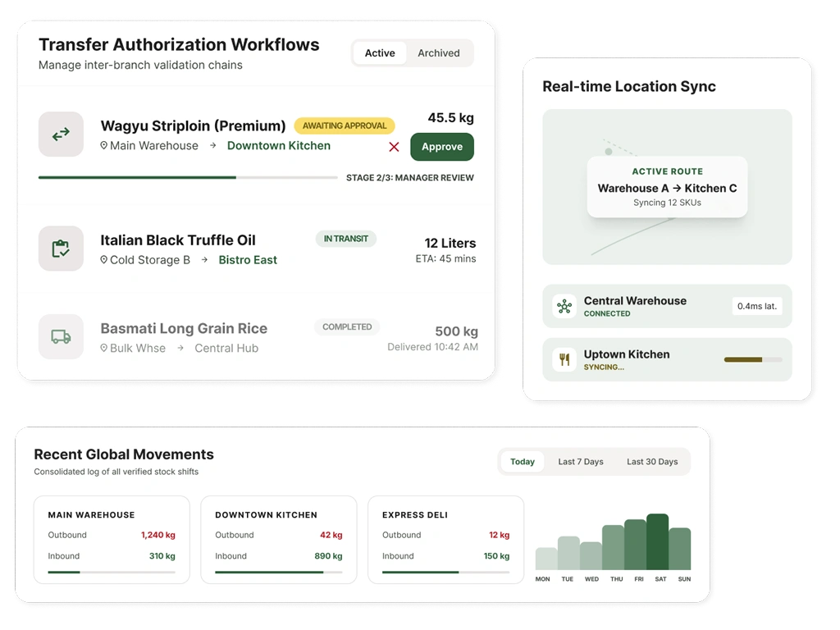Screen dimensions: 840x630
Task: Approve the Wagyu Striploin transfer
Action: [x=442, y=147]
